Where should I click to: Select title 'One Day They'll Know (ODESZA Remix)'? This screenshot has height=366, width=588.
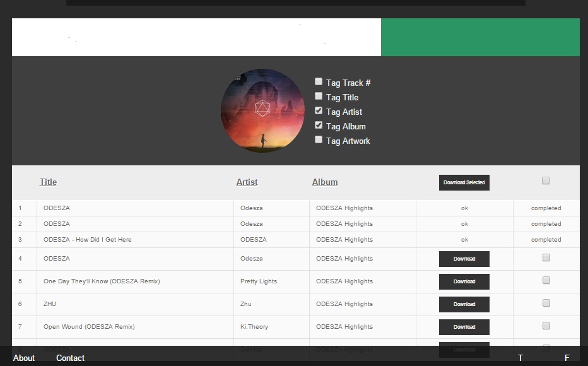[102, 281]
